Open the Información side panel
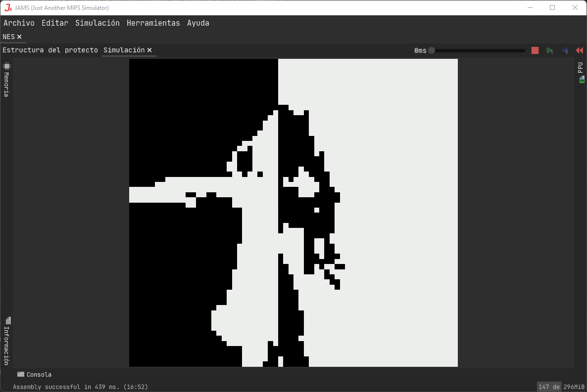 tap(7, 341)
